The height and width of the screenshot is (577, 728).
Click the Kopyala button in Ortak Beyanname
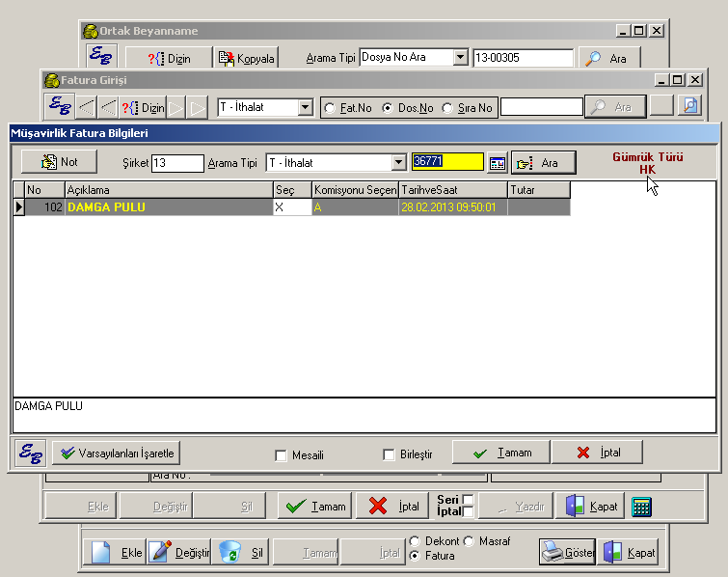tap(247, 59)
